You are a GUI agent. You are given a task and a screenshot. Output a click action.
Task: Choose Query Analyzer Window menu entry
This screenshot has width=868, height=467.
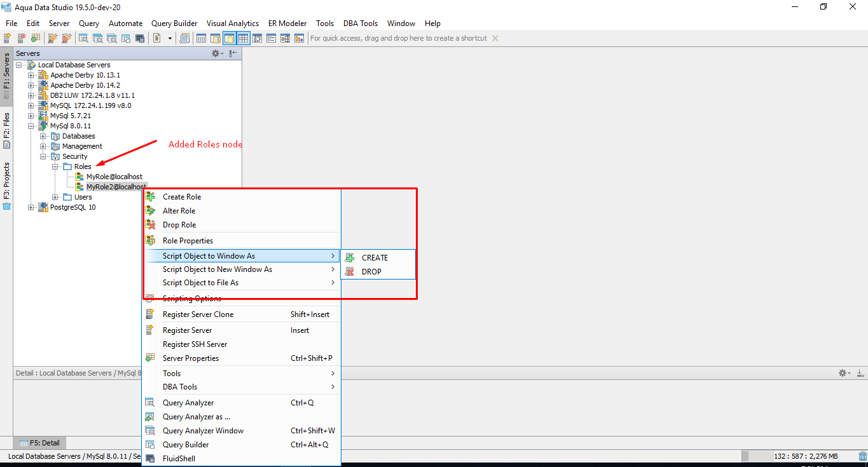pyautogui.click(x=242, y=431)
